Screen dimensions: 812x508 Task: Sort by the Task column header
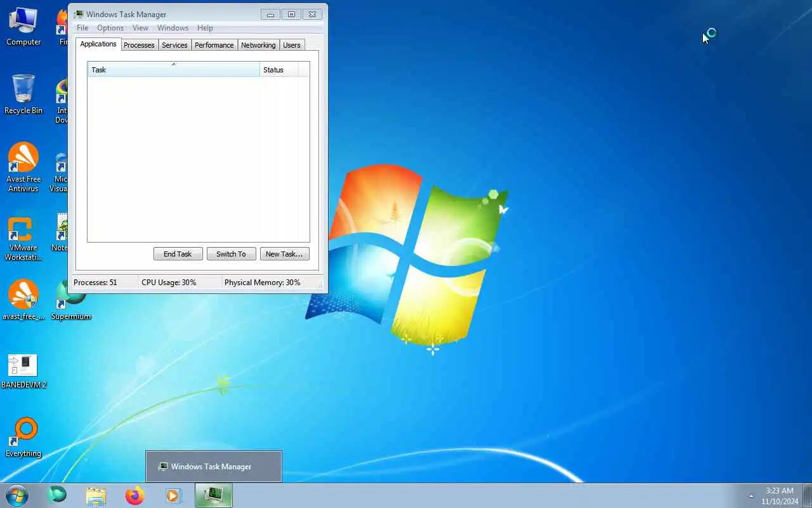click(173, 70)
